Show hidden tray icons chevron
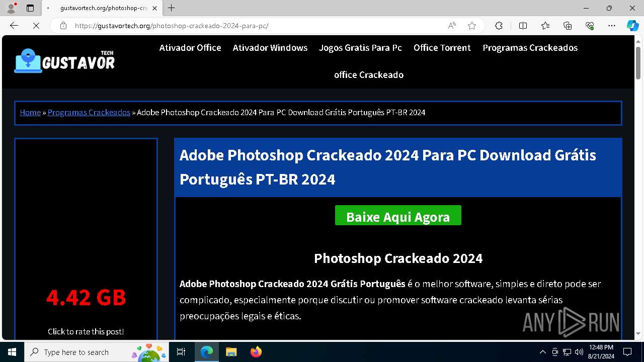The width and height of the screenshot is (644, 362). [542, 352]
